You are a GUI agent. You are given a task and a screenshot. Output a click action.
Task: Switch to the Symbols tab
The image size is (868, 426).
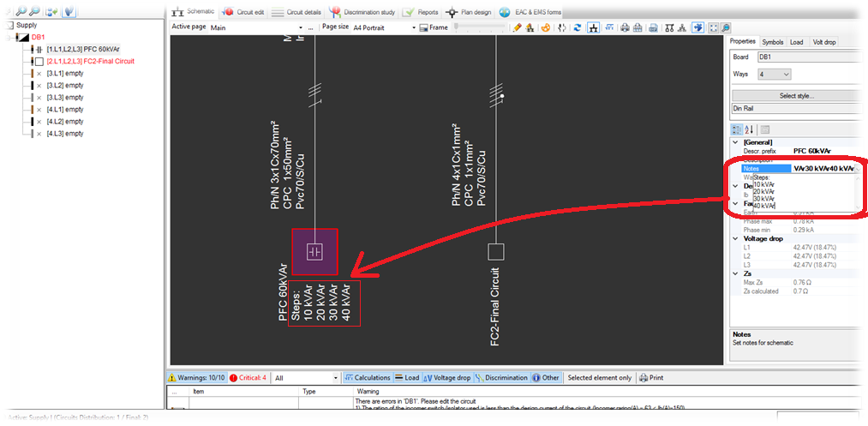coord(772,42)
